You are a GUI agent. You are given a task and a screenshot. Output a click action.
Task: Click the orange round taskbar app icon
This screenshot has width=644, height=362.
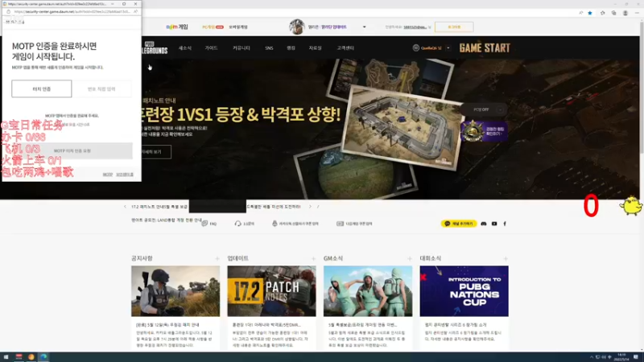coord(31,357)
